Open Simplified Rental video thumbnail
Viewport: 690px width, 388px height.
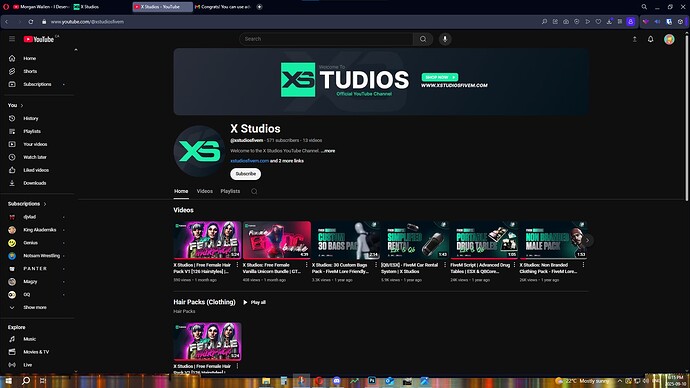click(415, 240)
